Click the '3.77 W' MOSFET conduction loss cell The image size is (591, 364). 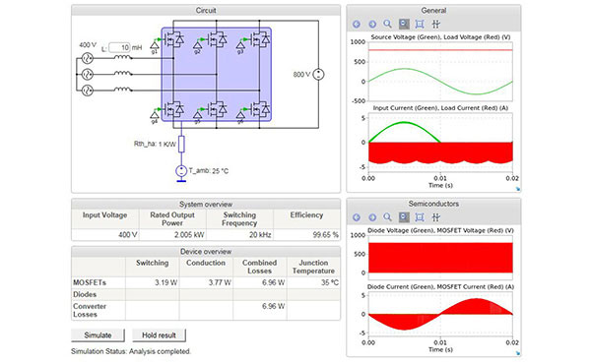[206, 282]
